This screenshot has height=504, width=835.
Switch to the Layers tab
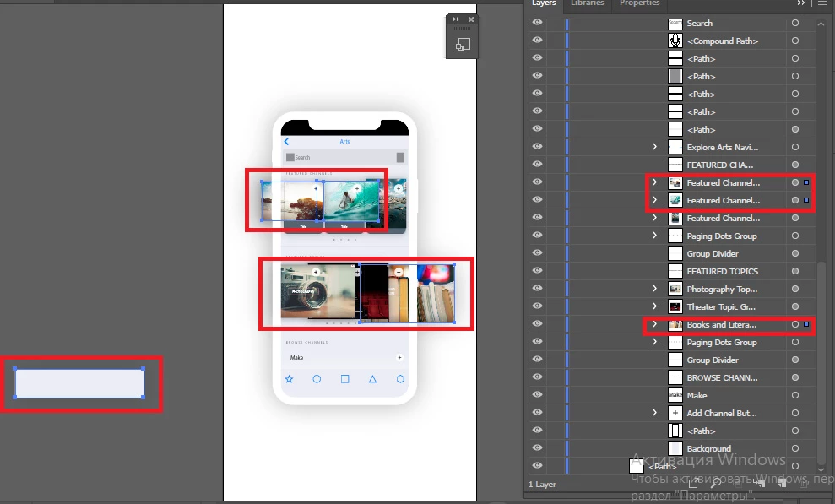click(x=543, y=3)
